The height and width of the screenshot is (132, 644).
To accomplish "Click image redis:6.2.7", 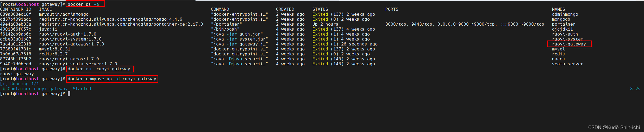I will coord(53,54).
